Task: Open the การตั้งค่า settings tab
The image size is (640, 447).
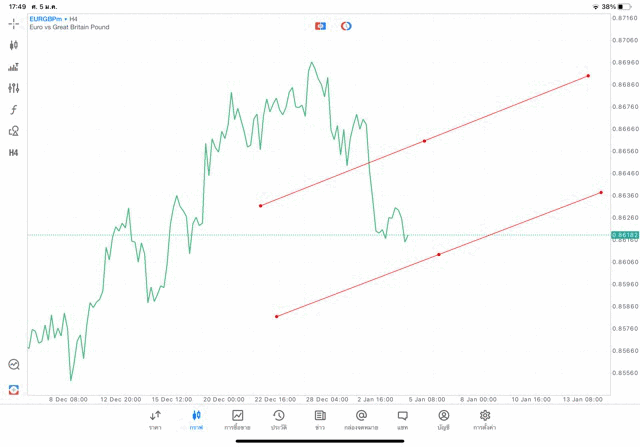Action: [485, 420]
